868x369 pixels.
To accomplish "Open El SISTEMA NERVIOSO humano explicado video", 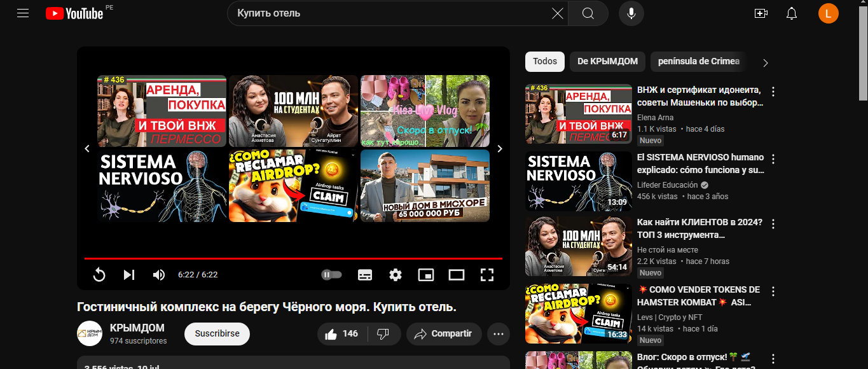I will coord(701,164).
